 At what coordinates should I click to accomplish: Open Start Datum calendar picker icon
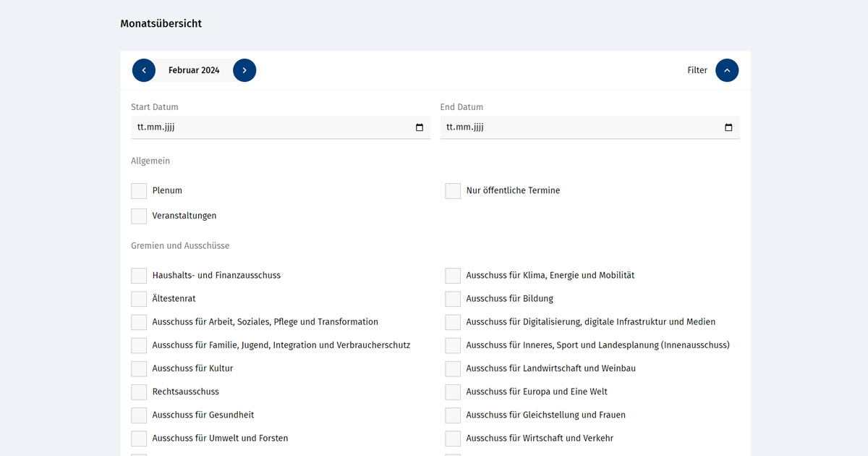pos(420,127)
